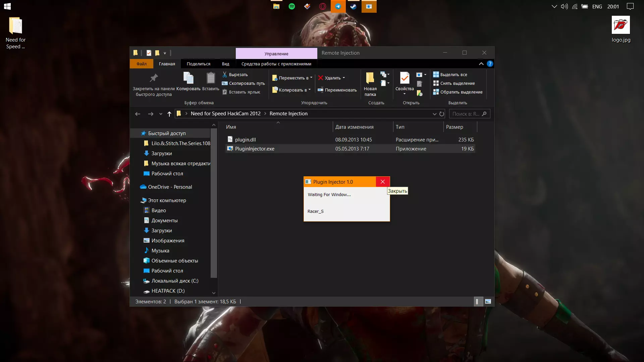Click Invert Selection in ribbon
644x362 pixels.
coord(458,92)
